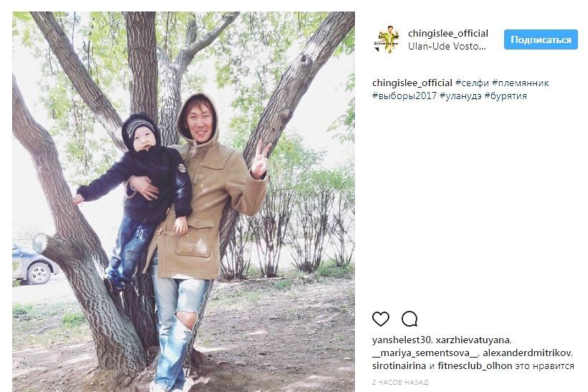View alexanderdmitrikov profile from the likes
This screenshot has width=588, height=392.
click(527, 353)
